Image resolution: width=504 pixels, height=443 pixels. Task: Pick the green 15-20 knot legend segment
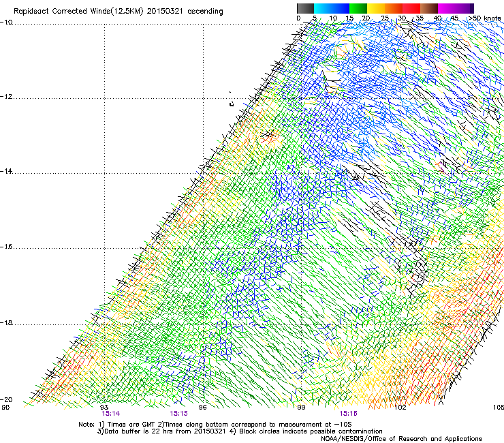click(358, 8)
